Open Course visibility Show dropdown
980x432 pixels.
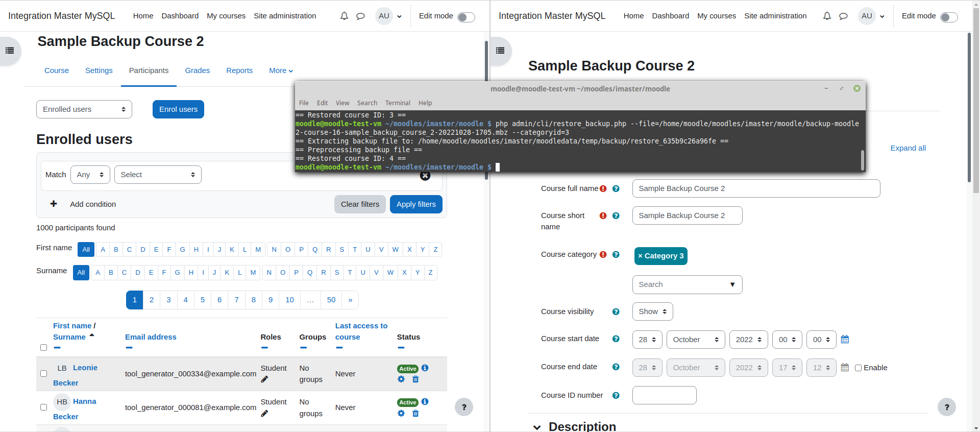click(x=653, y=311)
